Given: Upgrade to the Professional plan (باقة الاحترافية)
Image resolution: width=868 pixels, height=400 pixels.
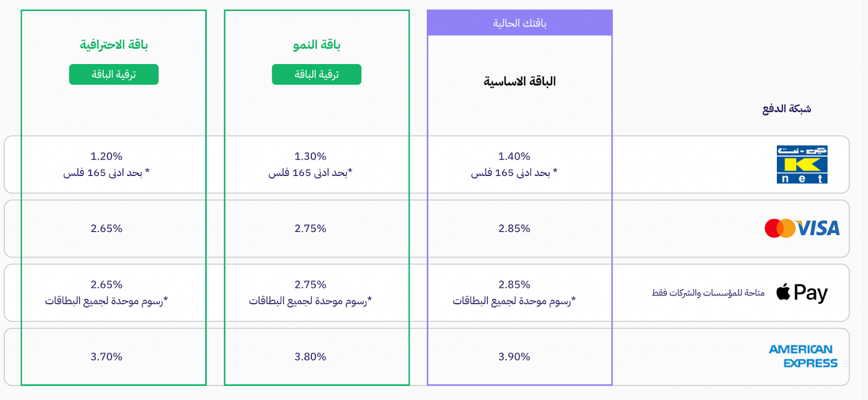Looking at the screenshot, I should coord(114,74).
